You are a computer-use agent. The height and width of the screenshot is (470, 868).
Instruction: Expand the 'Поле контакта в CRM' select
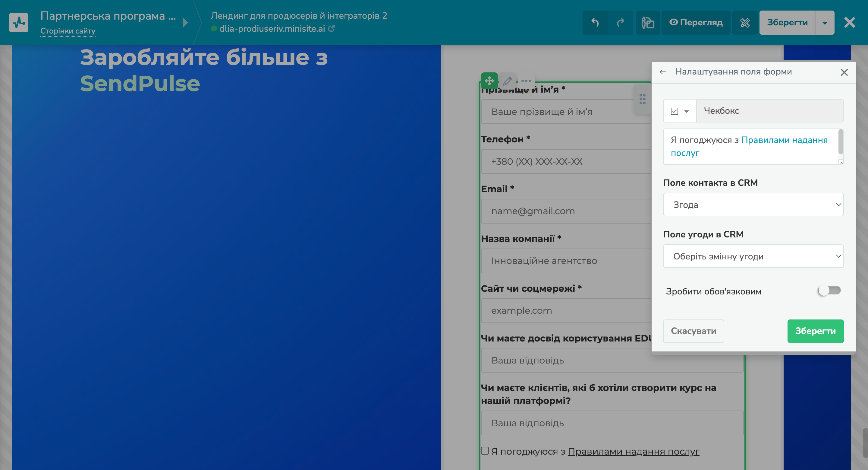(x=753, y=205)
